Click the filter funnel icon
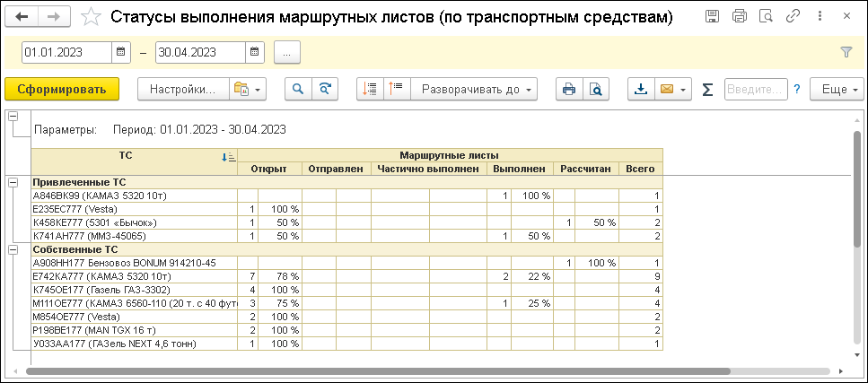 [x=846, y=52]
